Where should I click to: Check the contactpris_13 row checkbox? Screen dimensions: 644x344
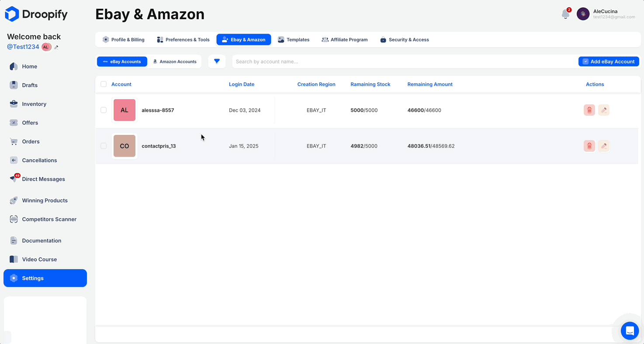click(x=104, y=146)
